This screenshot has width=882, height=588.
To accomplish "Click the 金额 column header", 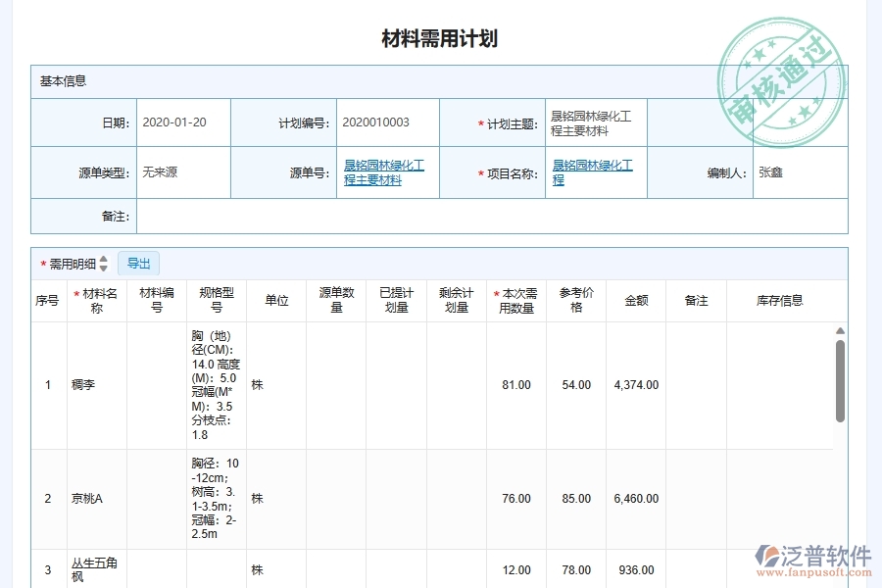I will click(635, 301).
